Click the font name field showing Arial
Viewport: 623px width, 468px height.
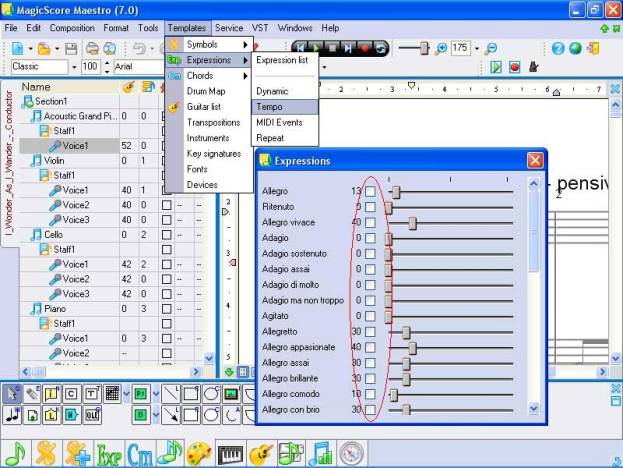pyautogui.click(x=138, y=67)
